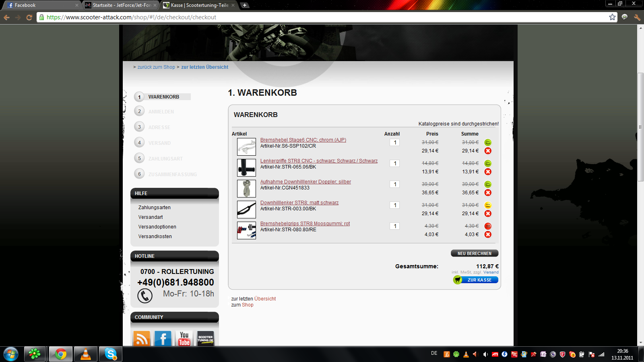Open Windows Start menu
644x362 pixels.
pyautogui.click(x=11, y=354)
